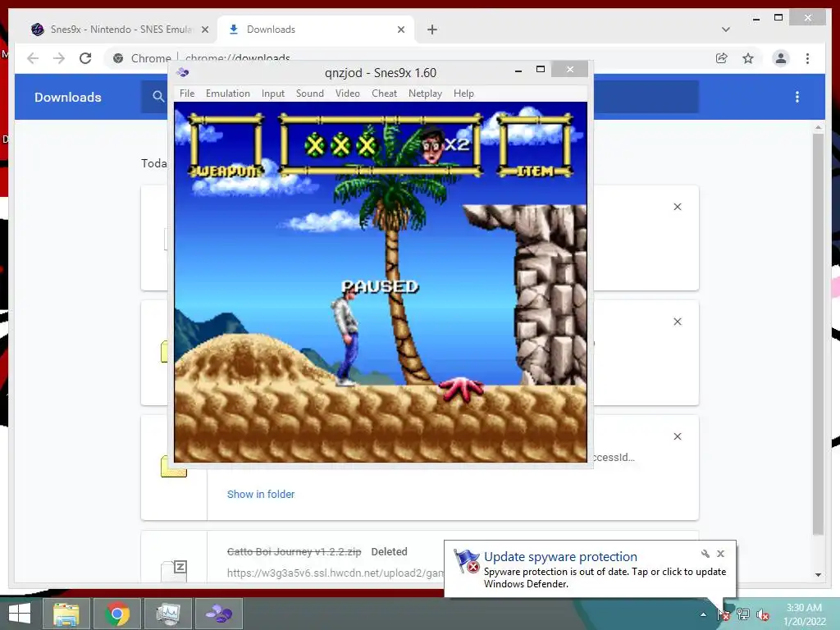Viewport: 840px width, 630px height.
Task: Click the search icon on Downloads page
Action: 158,97
